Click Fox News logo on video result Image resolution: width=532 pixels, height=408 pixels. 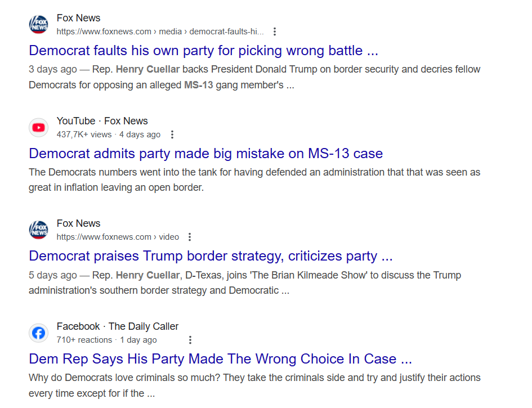click(39, 230)
